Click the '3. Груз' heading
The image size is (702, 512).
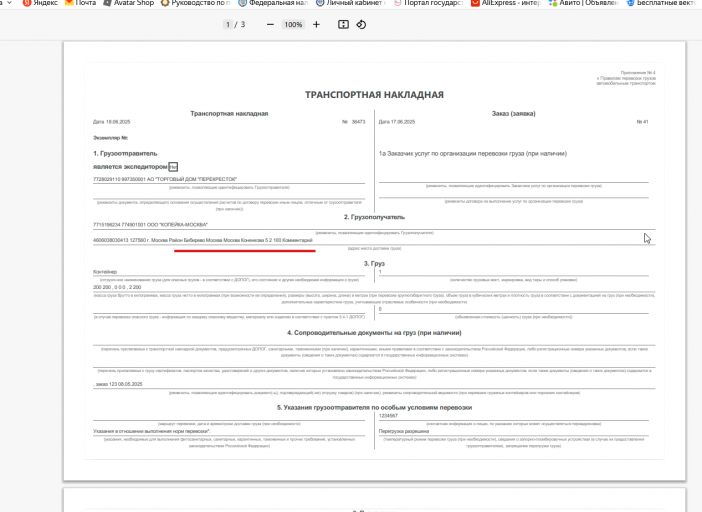374,264
